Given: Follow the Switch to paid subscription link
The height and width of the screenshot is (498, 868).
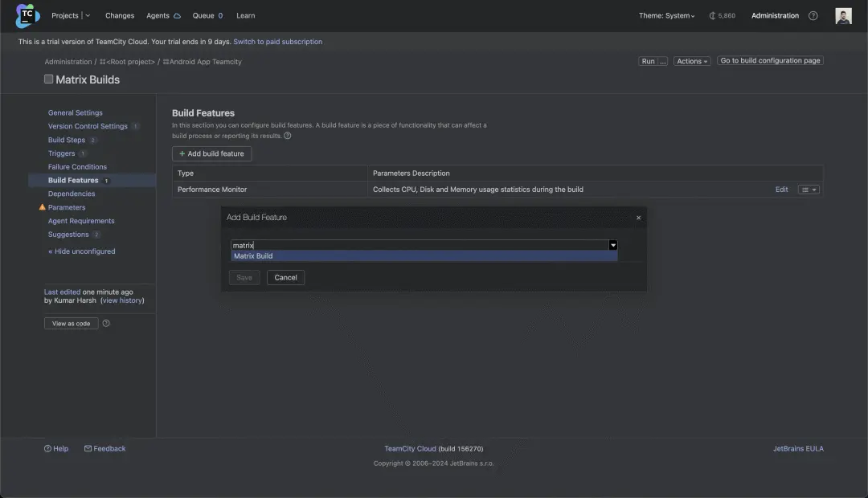Looking at the screenshot, I should pos(278,42).
